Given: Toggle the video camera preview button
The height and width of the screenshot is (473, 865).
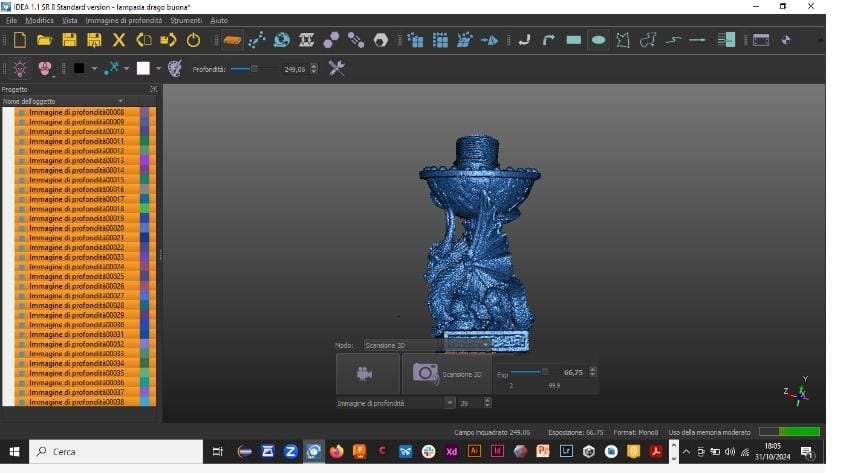Looking at the screenshot, I should click(x=367, y=374).
